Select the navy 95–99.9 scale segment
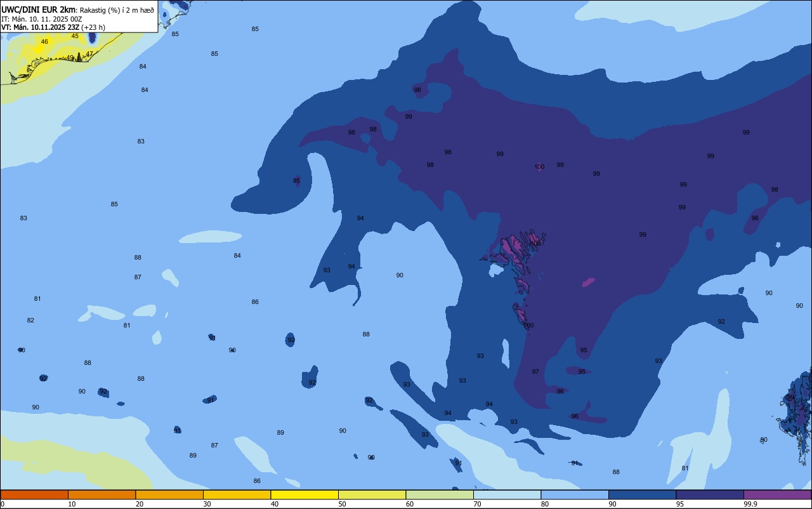Viewport: 812px width, 509px height. 710,494
